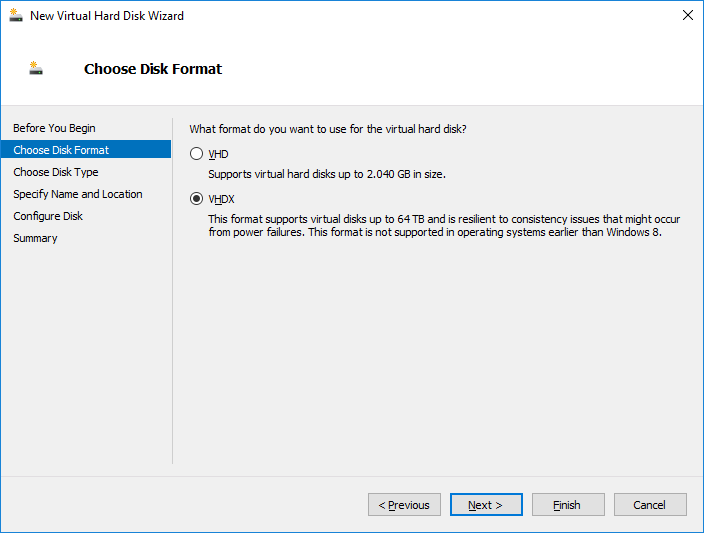Click the VHD 2,040 GB size description
704x533 pixels.
pos(326,174)
